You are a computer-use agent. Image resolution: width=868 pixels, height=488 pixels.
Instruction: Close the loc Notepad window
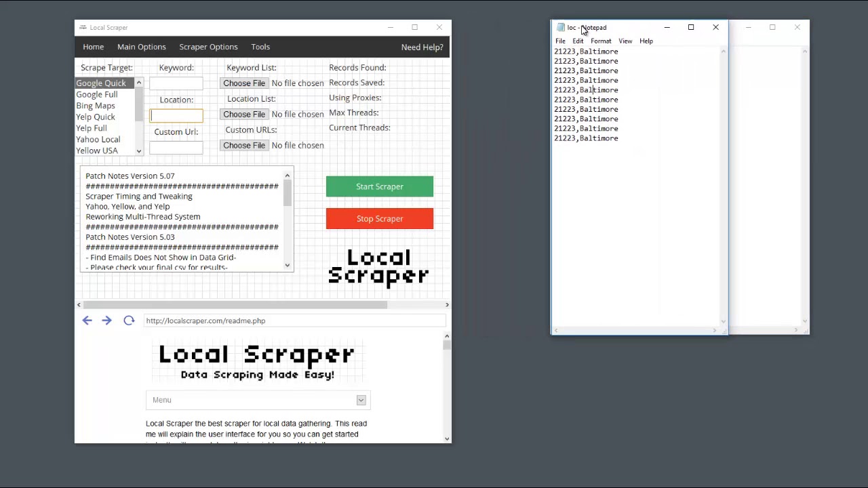[715, 28]
